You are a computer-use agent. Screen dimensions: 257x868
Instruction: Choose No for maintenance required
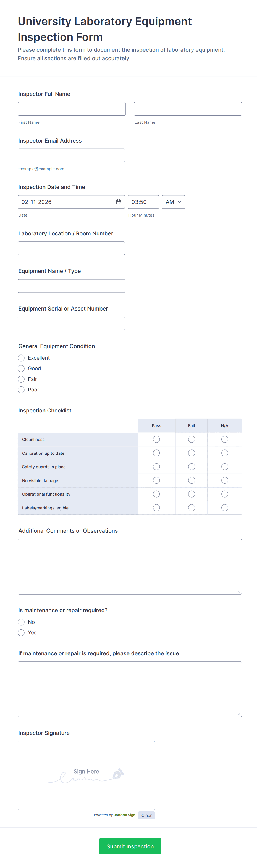pos(21,622)
